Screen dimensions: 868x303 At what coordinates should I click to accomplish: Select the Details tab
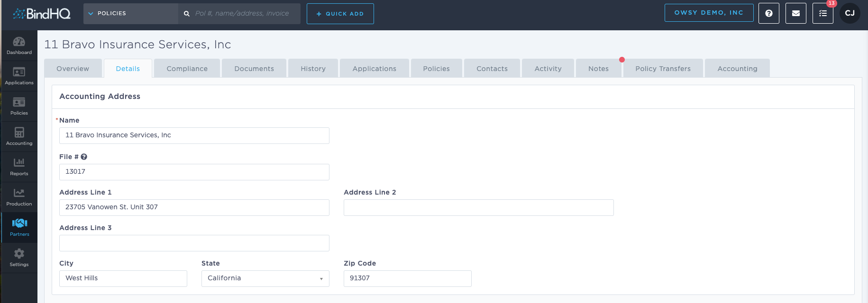[128, 68]
